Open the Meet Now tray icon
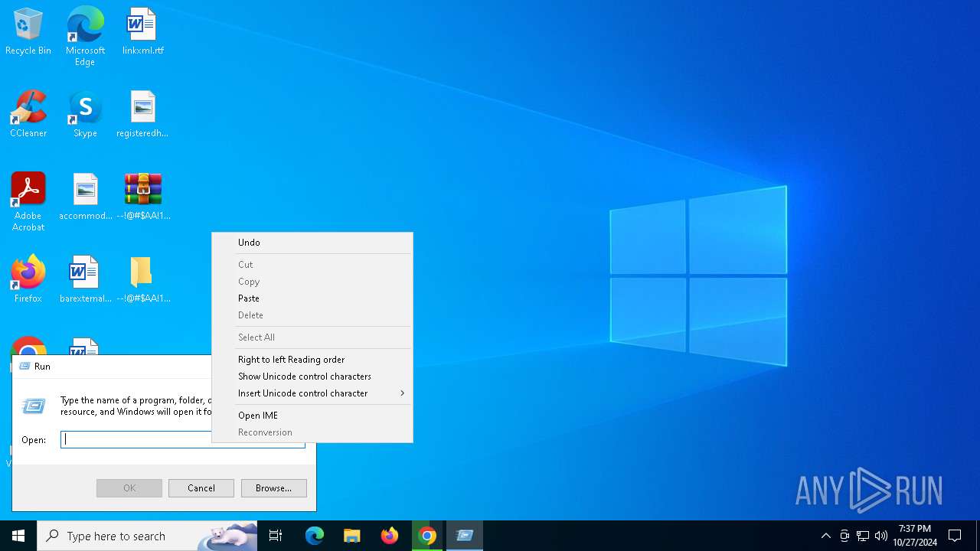 tap(844, 536)
